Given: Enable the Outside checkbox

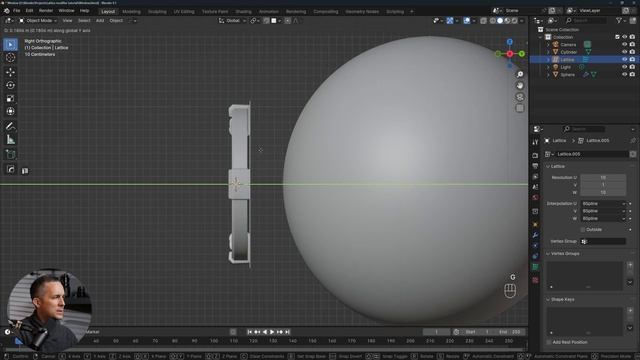Looking at the screenshot, I should pyautogui.click(x=583, y=230).
